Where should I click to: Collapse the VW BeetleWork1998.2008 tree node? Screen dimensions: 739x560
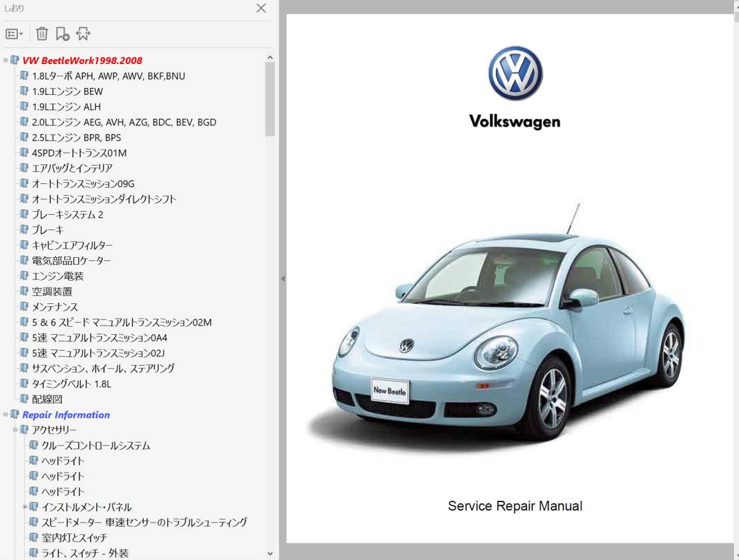click(x=6, y=60)
